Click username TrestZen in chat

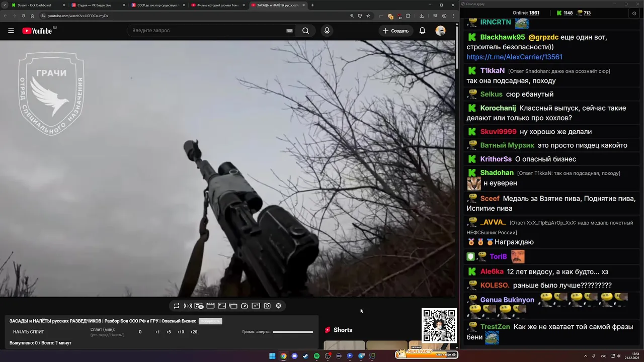(x=495, y=327)
